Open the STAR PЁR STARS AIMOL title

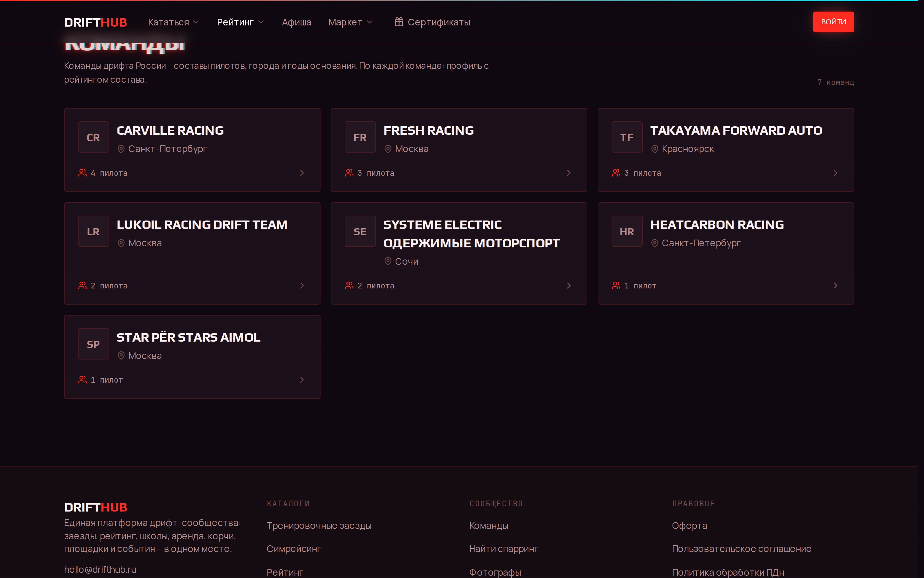(x=189, y=337)
